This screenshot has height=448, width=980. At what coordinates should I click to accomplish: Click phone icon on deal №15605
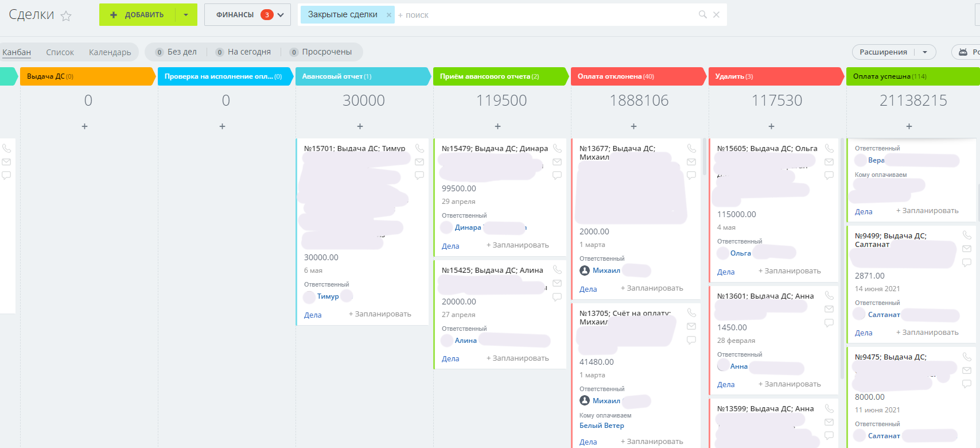(829, 148)
